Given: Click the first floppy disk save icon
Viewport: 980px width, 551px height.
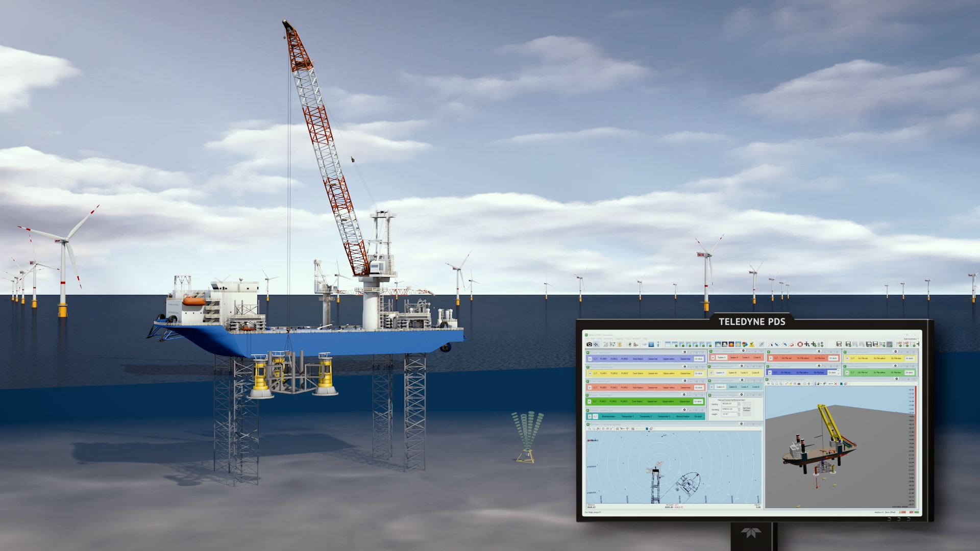Looking at the screenshot, I should [x=839, y=344].
